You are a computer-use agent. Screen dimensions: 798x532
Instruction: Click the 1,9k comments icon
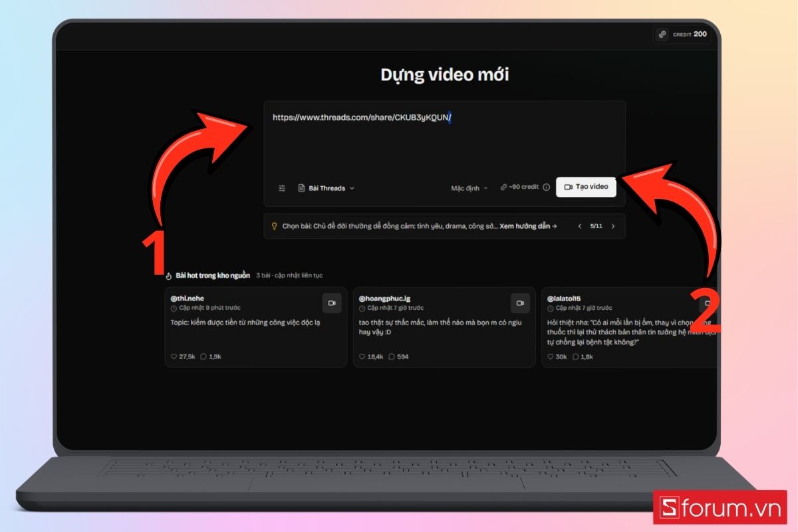[x=203, y=357]
